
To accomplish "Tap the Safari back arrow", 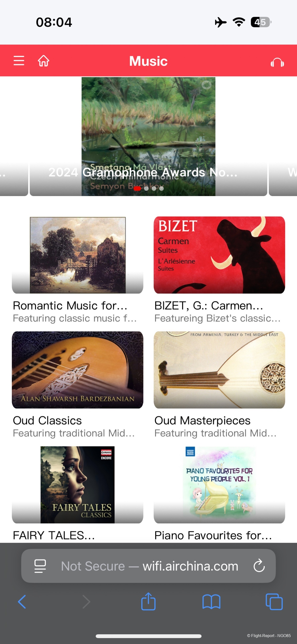I will click(22, 602).
